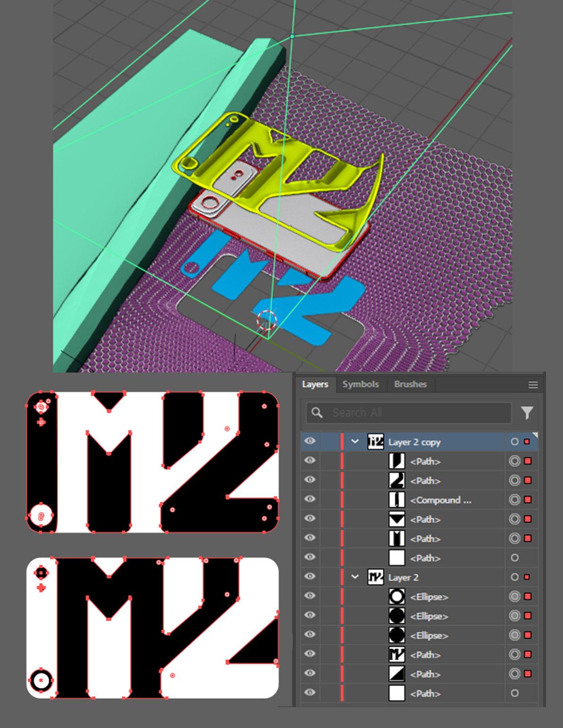Click the magnifier icon in Search All field
This screenshot has height=728, width=563.
pyautogui.click(x=317, y=412)
